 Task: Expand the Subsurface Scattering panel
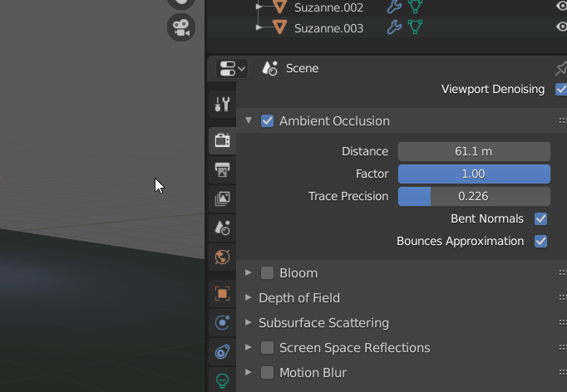[249, 322]
